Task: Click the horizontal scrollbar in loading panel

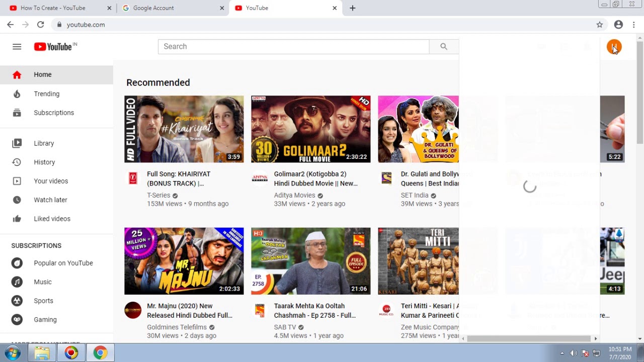Action: [x=530, y=338]
